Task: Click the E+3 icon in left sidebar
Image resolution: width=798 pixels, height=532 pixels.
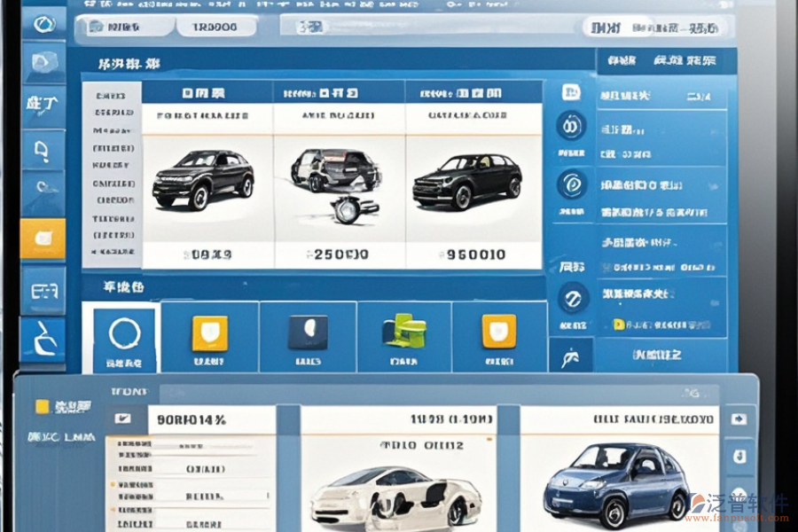Action: 43,290
